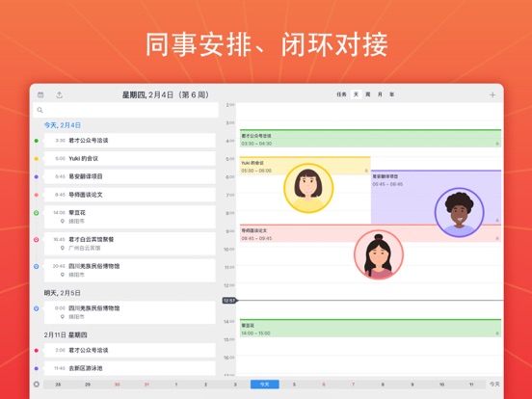Open the 11:45 去新区游泳池 list item
Screen dimensions: 532x399
(129, 368)
